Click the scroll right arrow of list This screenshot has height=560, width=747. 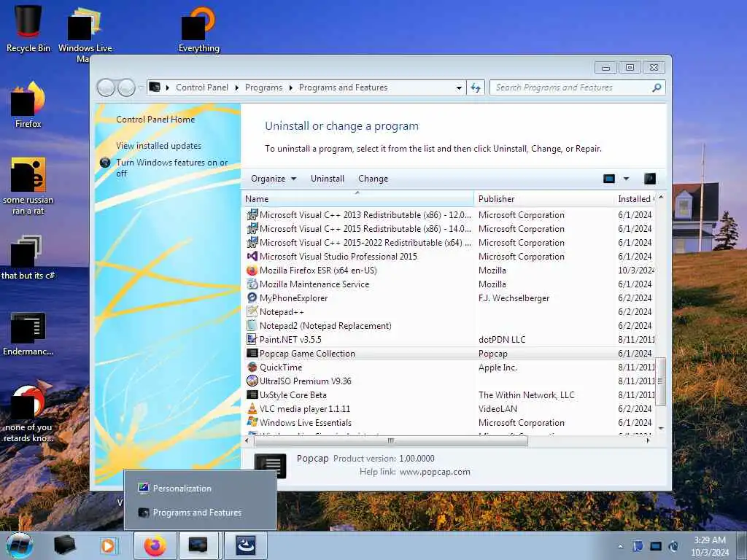point(648,441)
